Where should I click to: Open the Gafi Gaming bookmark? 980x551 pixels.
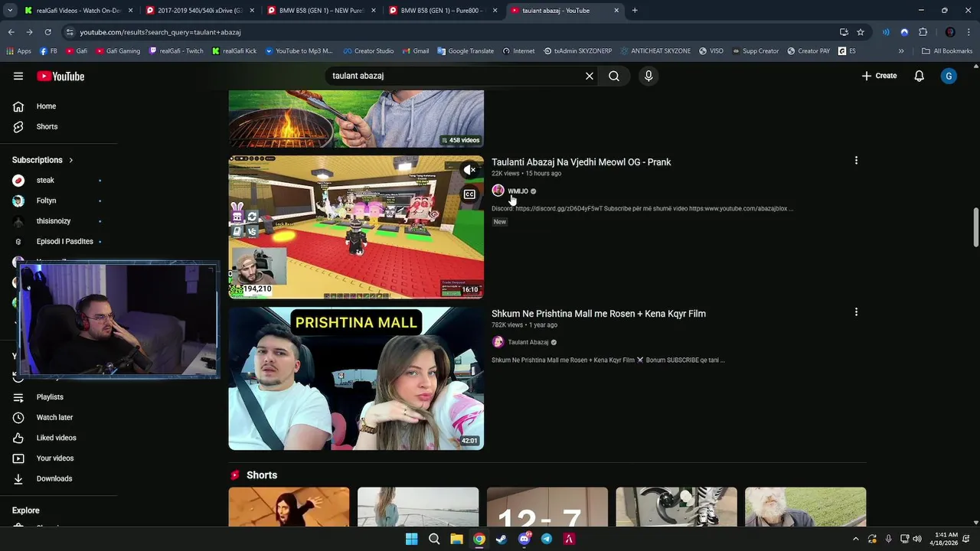click(118, 51)
